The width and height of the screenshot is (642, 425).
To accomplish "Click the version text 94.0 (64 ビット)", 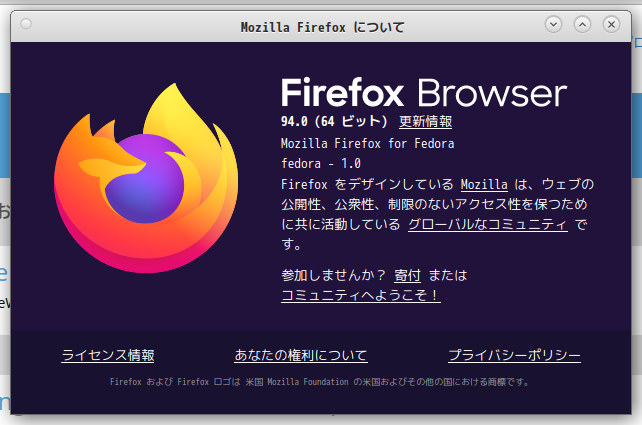I will coord(334,122).
